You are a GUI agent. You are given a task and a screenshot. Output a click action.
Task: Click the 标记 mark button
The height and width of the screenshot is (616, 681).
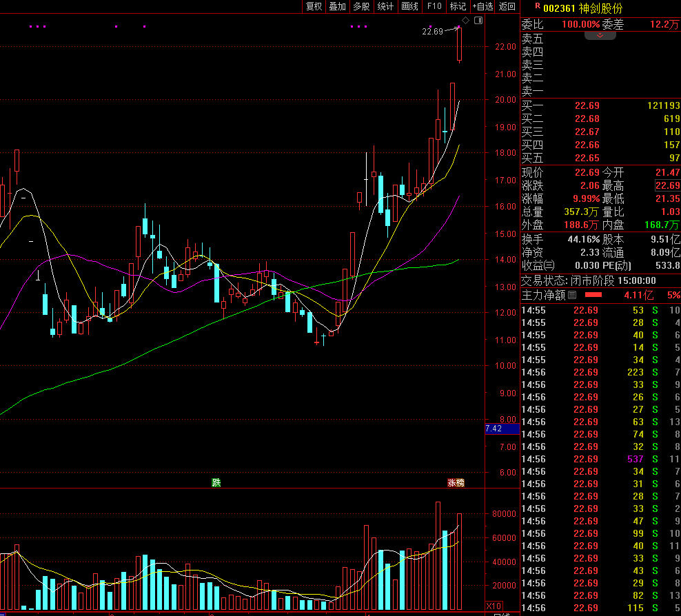point(458,6)
